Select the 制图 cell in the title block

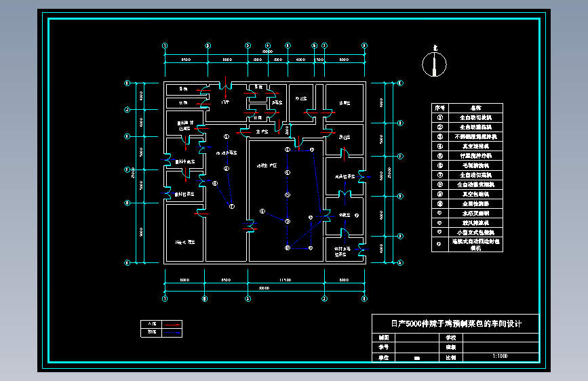384,338
